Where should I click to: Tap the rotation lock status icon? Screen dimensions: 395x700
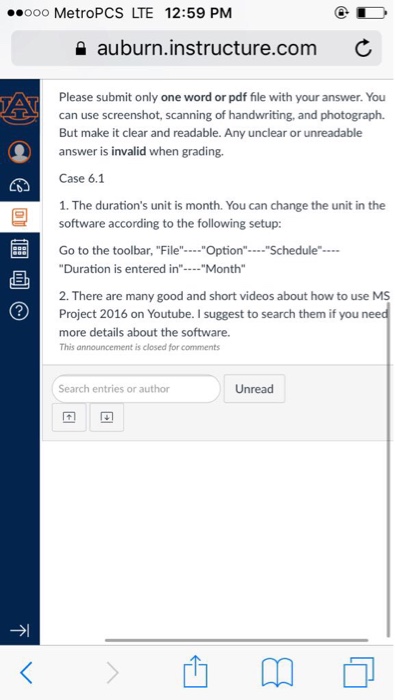tap(342, 13)
